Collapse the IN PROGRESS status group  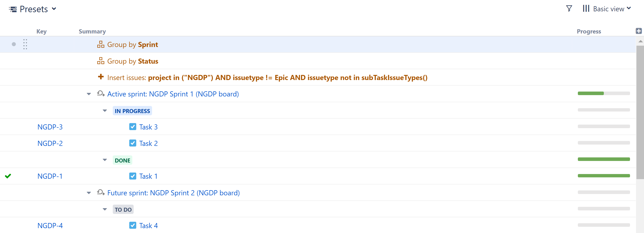105,111
